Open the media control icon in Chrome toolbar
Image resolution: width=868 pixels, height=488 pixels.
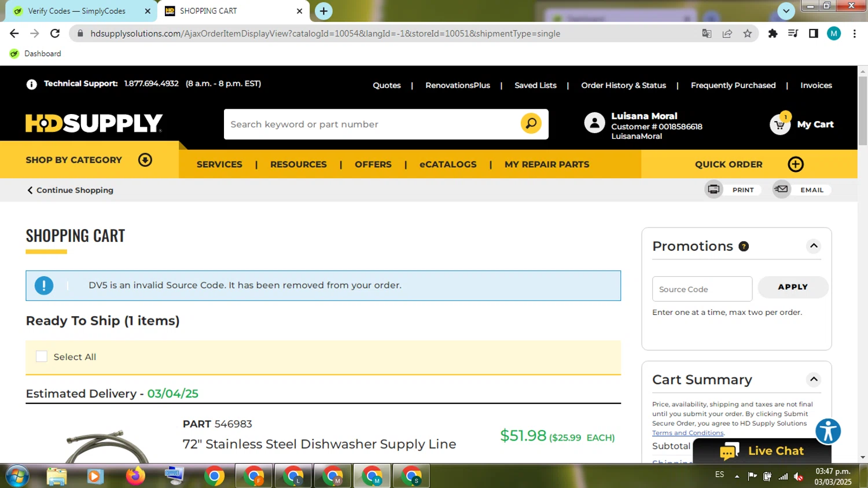(793, 34)
